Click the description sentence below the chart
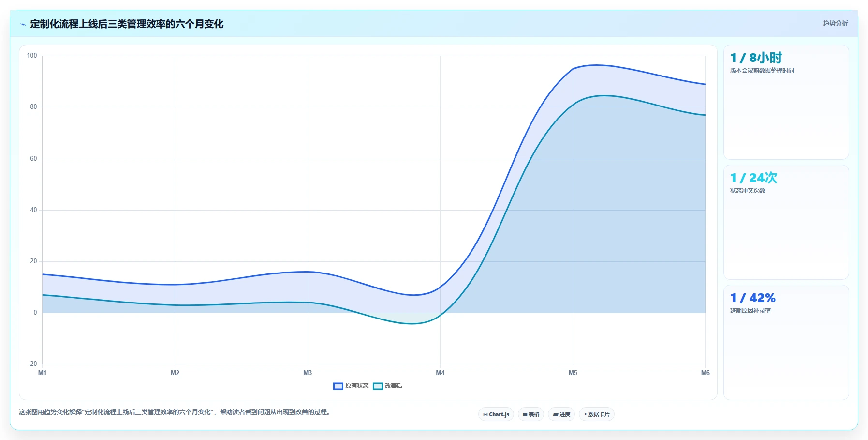868x440 pixels. 176,412
